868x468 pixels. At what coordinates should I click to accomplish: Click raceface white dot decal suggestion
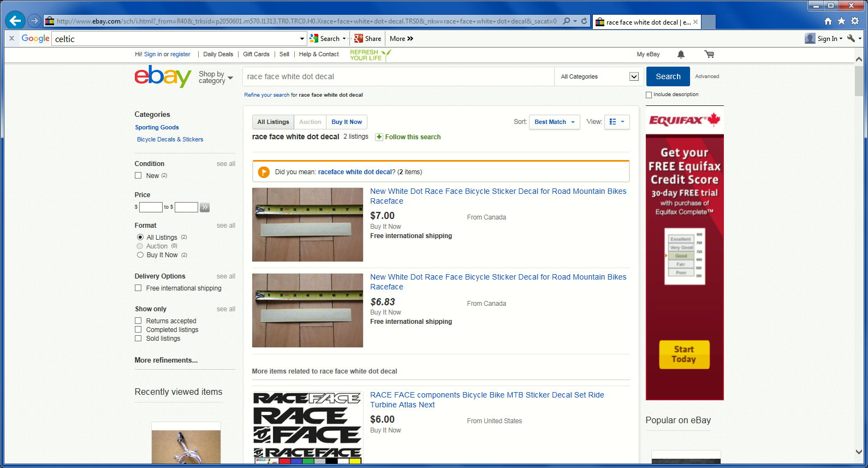click(x=355, y=172)
